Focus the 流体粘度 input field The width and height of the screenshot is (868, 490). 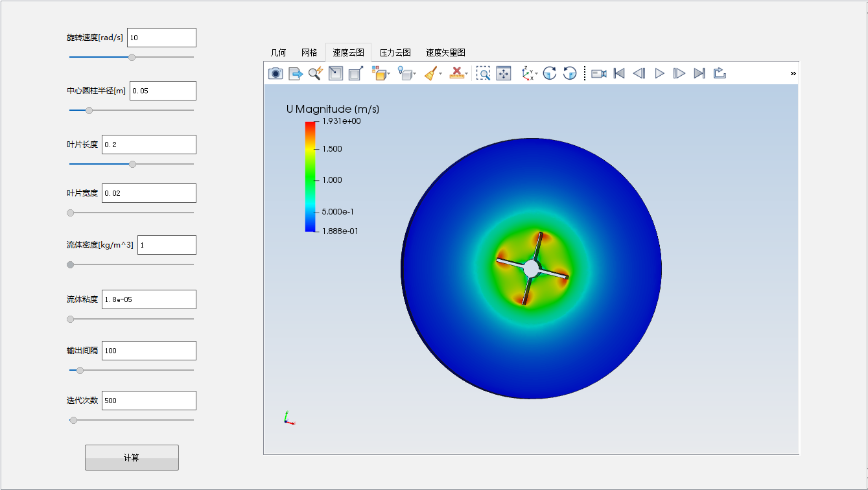[x=149, y=299]
